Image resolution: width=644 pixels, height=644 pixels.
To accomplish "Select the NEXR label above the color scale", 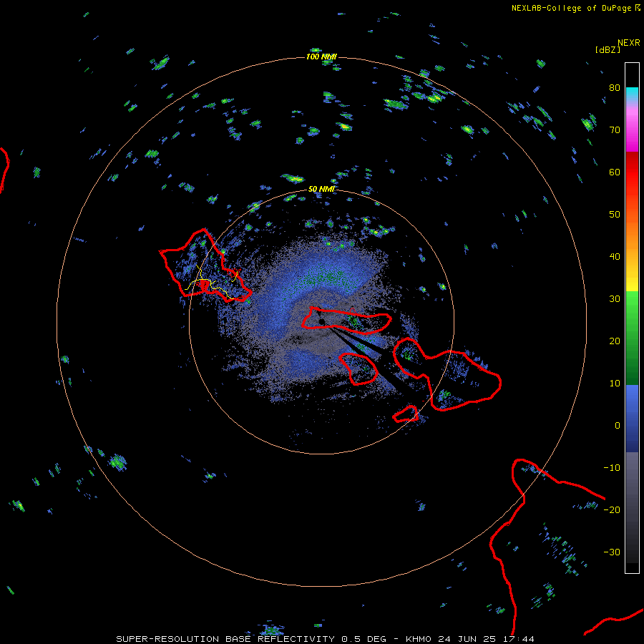I will [629, 43].
